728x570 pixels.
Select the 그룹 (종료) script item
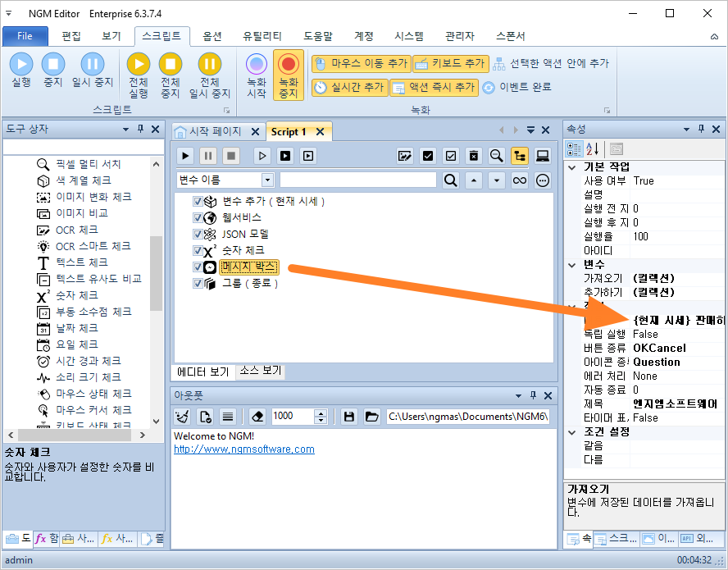pyautogui.click(x=249, y=284)
